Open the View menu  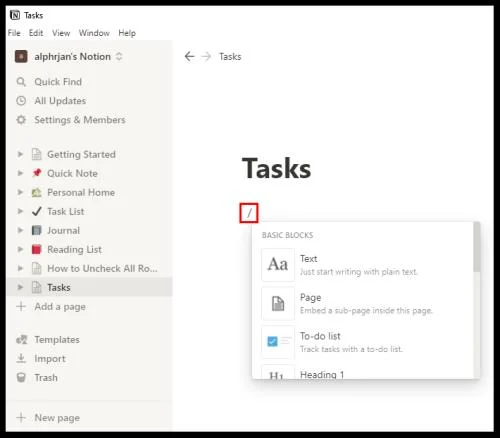tap(61, 33)
